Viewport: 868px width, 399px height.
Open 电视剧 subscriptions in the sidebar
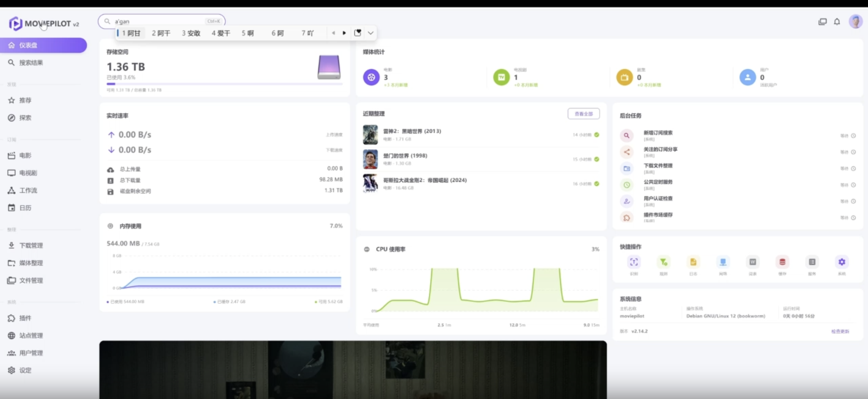click(x=43, y=173)
